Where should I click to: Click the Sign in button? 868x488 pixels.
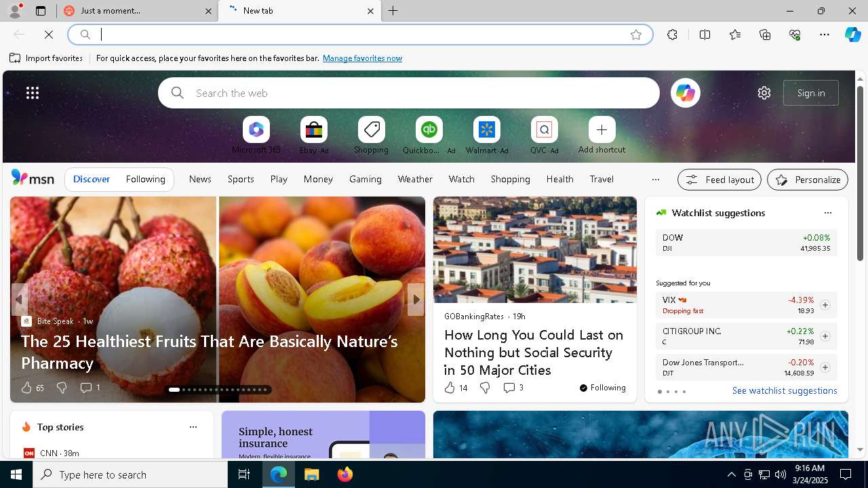811,93
